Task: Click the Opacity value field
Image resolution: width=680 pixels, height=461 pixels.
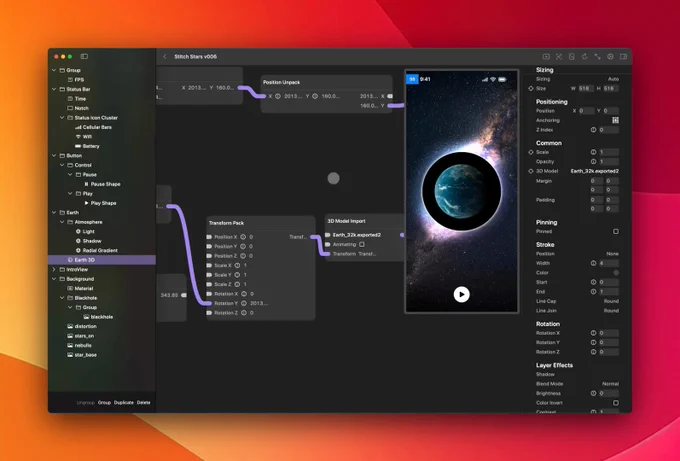Action: tap(609, 162)
